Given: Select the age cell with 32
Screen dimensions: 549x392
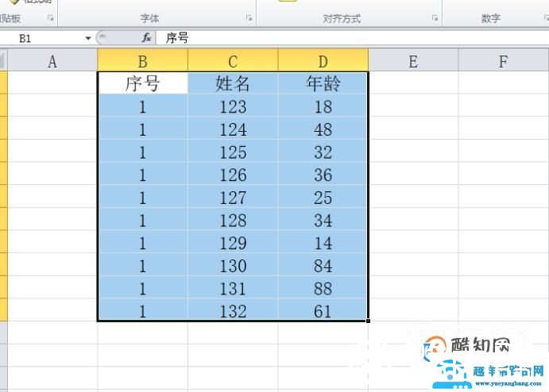Looking at the screenshot, I should (323, 151).
